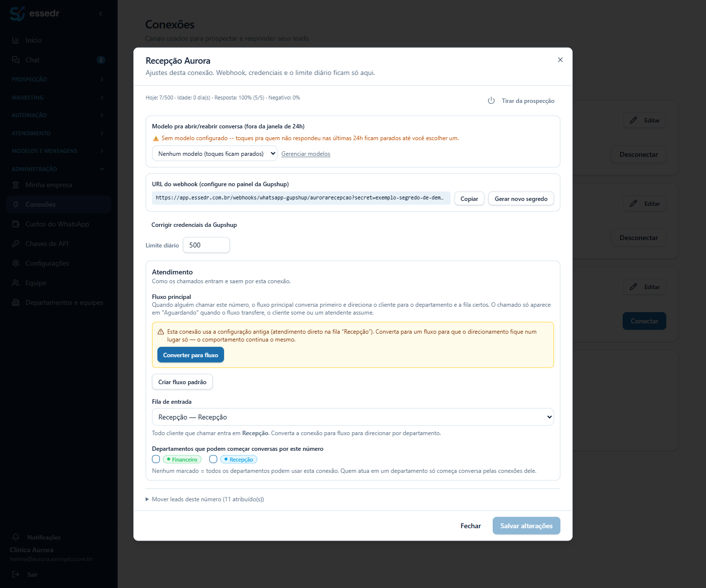Click the Chaves de API key icon

(16, 244)
